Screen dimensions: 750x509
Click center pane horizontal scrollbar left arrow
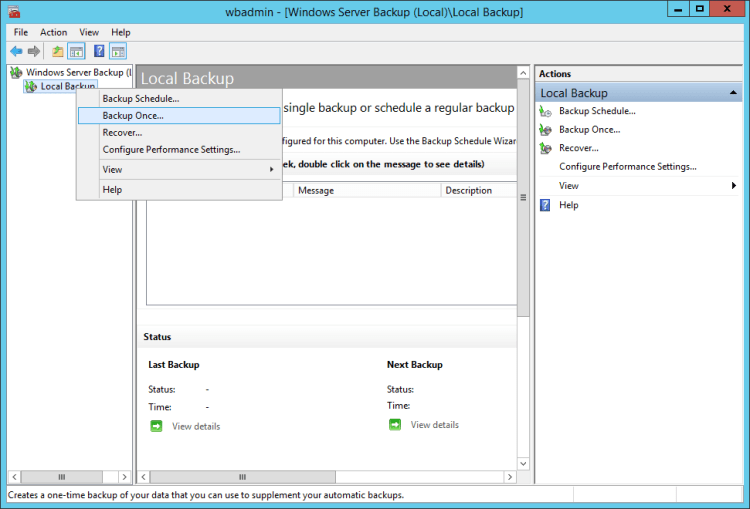tap(143, 477)
